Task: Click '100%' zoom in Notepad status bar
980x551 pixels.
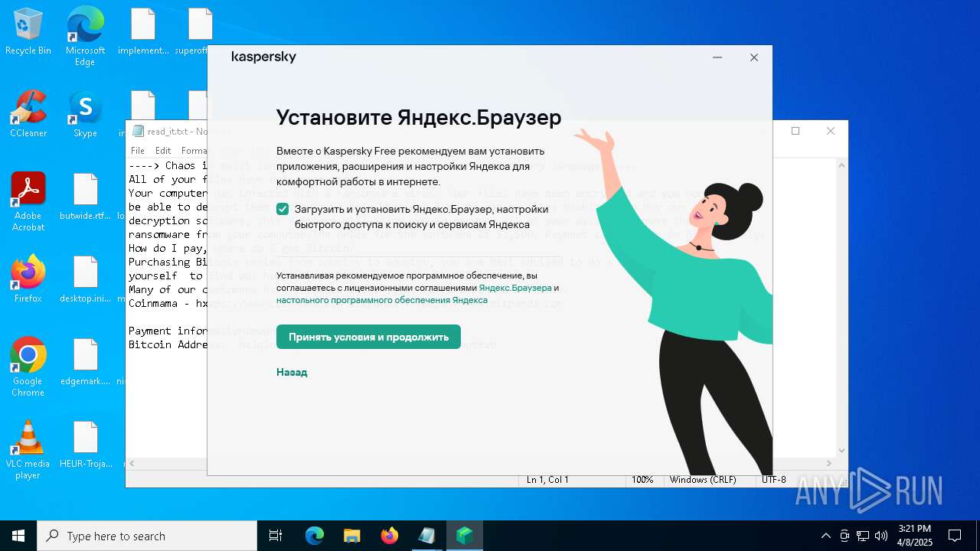Action: click(642, 480)
